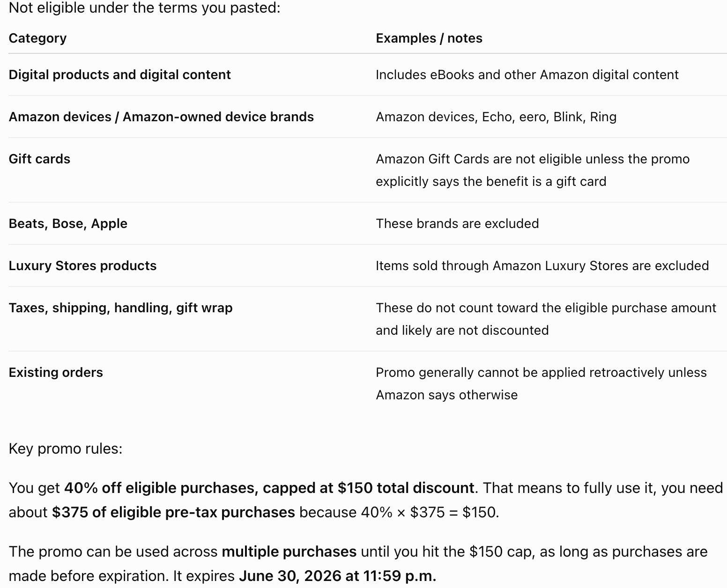Click the Luxury Stores exclusion note text
Viewport: 727px width, 588px height.
[x=542, y=266]
